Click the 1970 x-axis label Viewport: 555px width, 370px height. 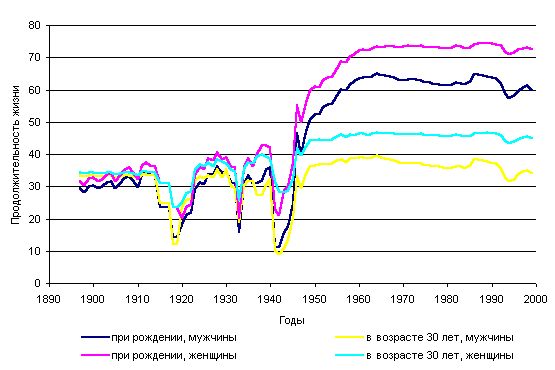[402, 299]
